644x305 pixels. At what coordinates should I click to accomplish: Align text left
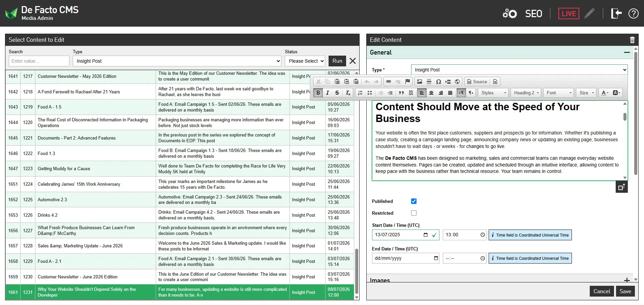(422, 93)
